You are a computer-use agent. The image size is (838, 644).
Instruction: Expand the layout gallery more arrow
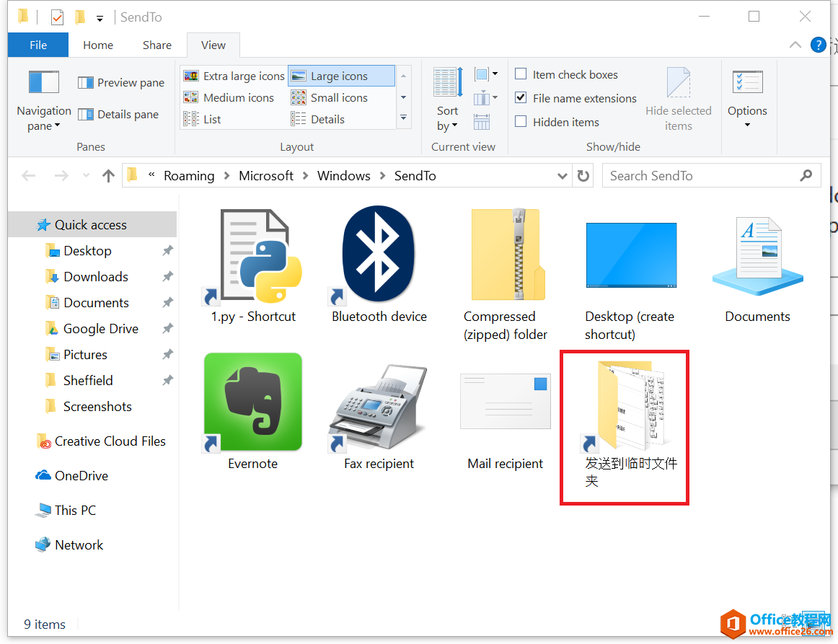coord(404,118)
